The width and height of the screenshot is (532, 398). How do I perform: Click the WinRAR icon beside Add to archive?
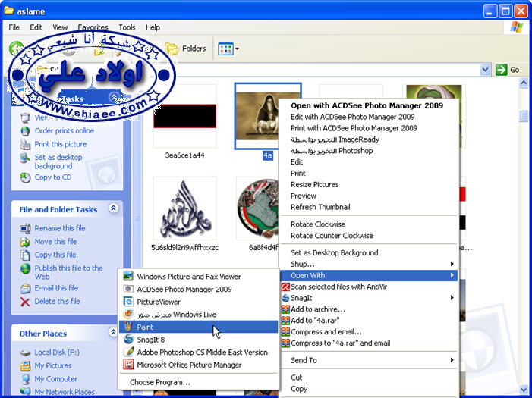[x=285, y=309]
